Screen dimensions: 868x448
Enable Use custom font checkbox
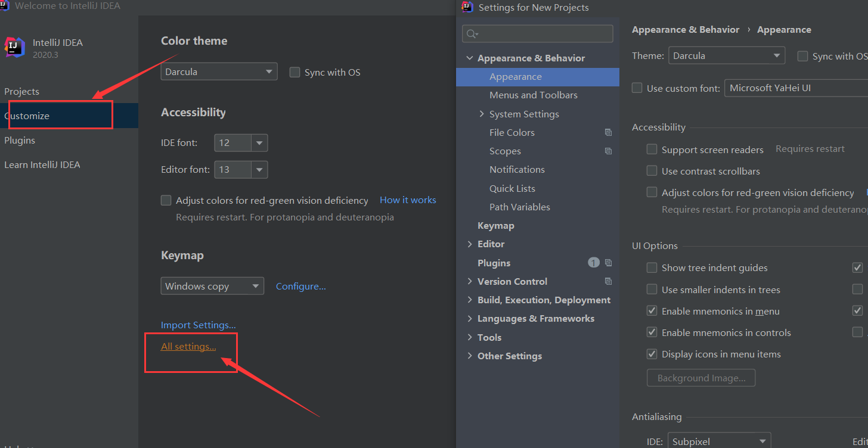tap(637, 88)
